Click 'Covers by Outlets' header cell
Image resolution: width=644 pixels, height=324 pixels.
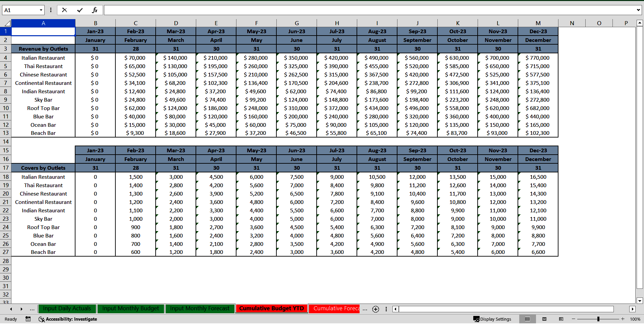pos(43,168)
